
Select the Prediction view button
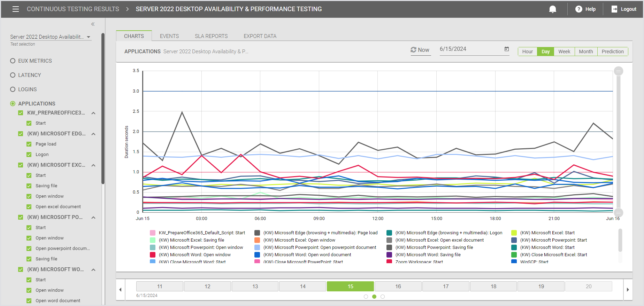point(612,52)
